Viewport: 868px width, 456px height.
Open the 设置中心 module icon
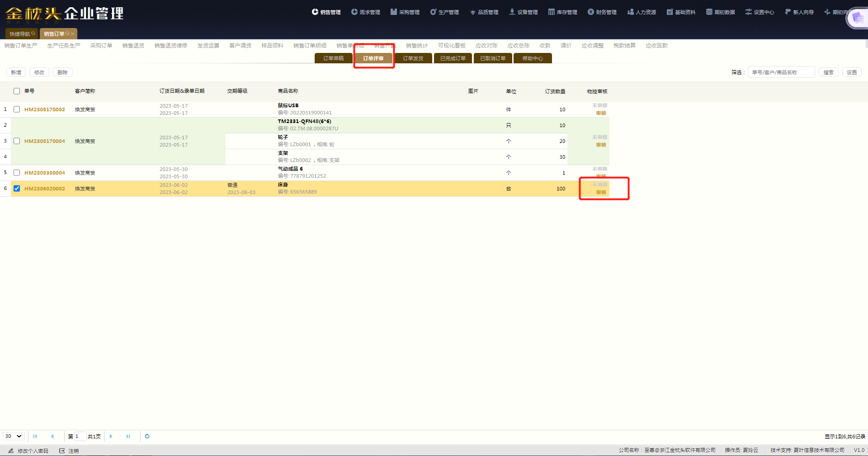point(749,12)
